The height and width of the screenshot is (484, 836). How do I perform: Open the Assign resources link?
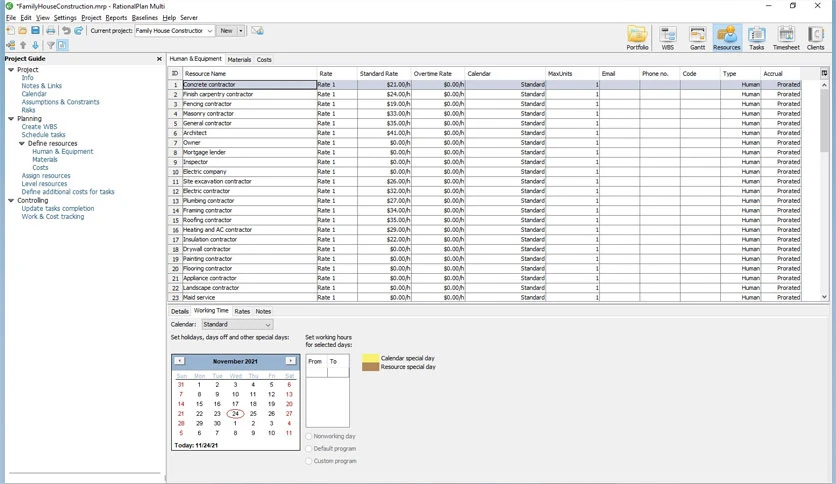(x=46, y=175)
